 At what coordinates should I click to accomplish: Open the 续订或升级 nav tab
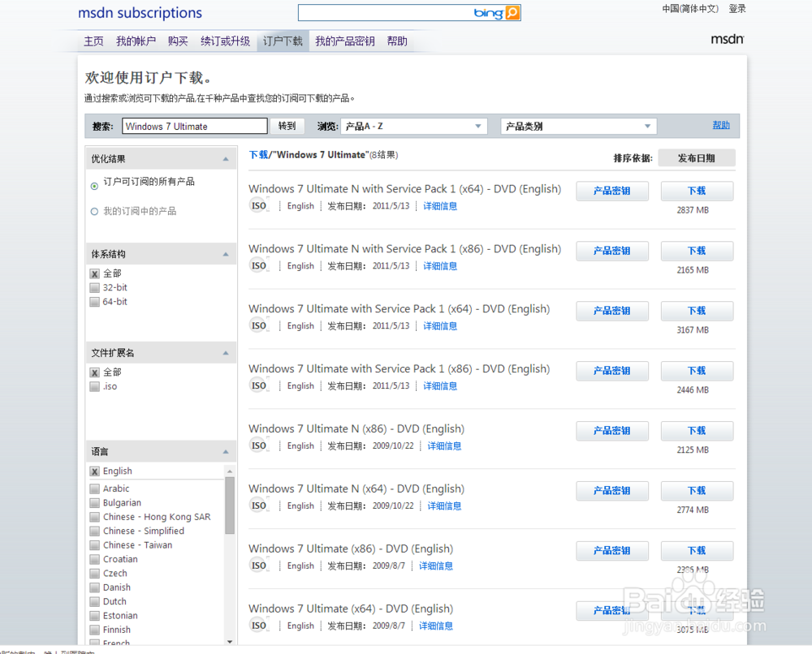[225, 41]
